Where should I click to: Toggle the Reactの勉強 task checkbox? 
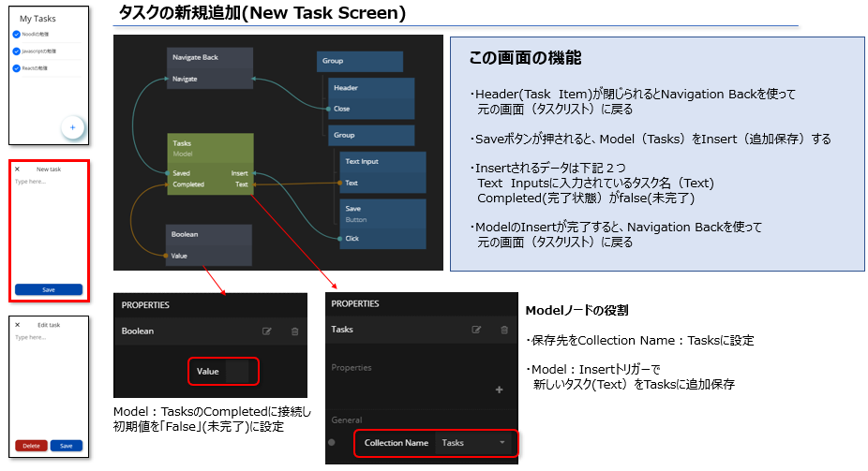16,68
